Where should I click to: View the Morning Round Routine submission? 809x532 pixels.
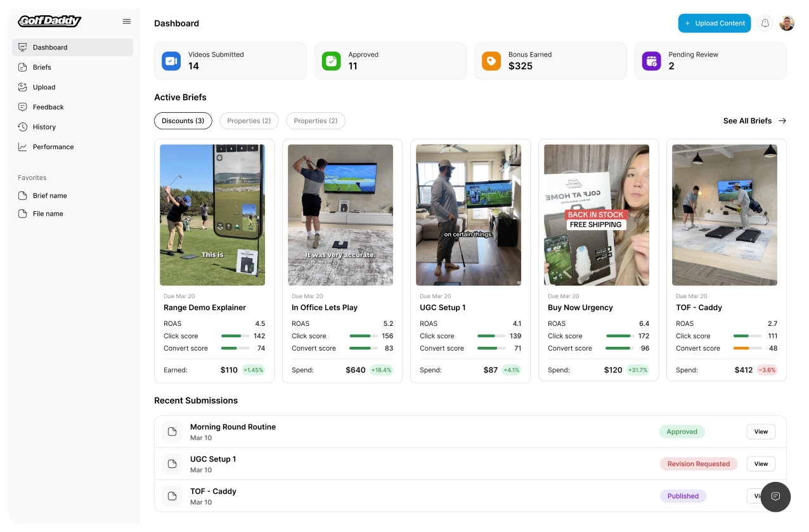click(760, 431)
